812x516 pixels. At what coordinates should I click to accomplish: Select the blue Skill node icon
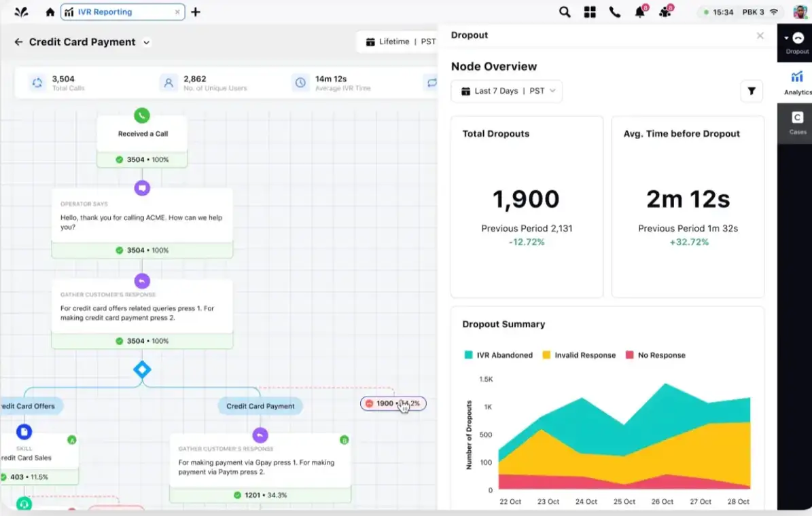[24, 432]
